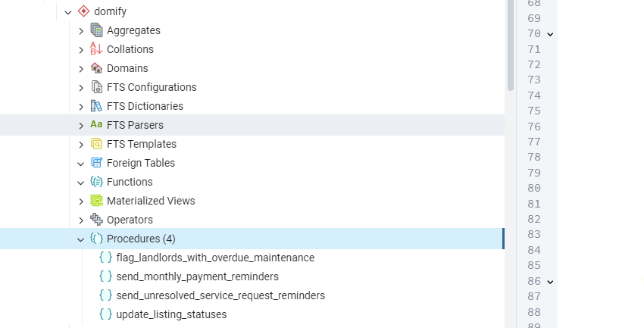The width and height of the screenshot is (644, 328).
Task: Open send_monthly_payment_reminders procedure
Action: 197,276
